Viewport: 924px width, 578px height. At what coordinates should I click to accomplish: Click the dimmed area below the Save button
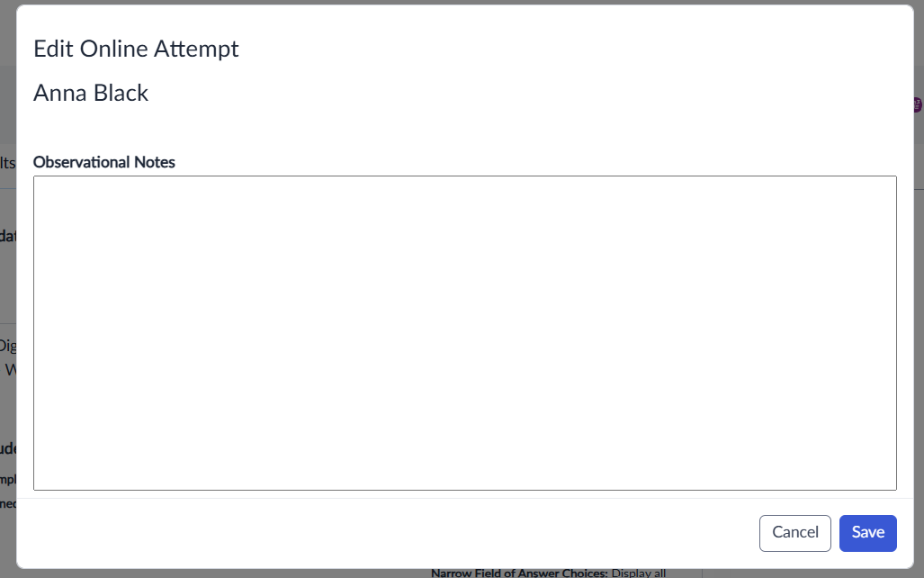(x=867, y=573)
